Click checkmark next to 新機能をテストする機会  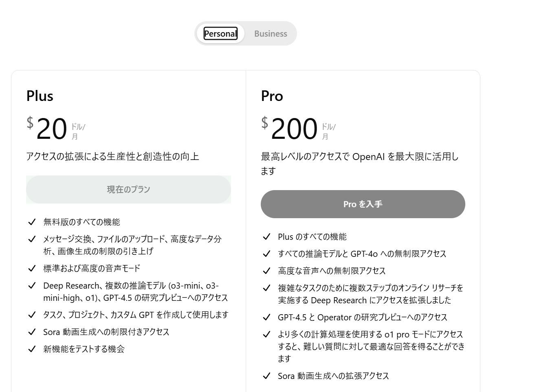coord(32,349)
